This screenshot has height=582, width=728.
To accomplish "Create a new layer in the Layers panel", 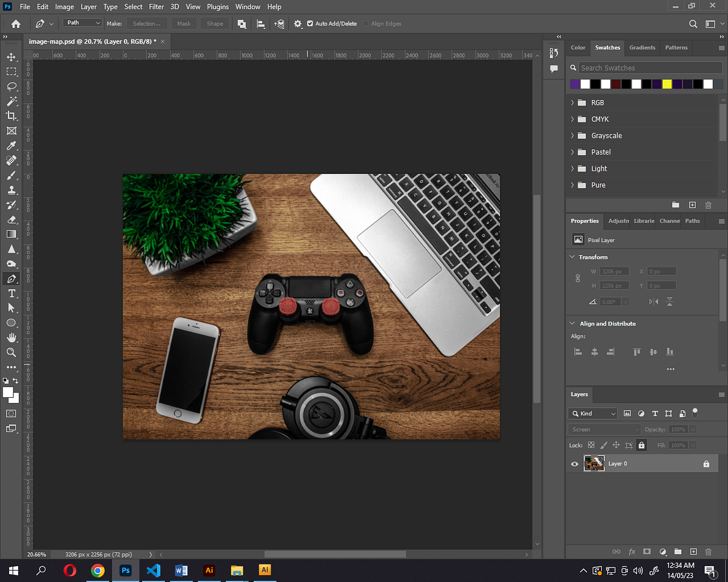I will 693,552.
